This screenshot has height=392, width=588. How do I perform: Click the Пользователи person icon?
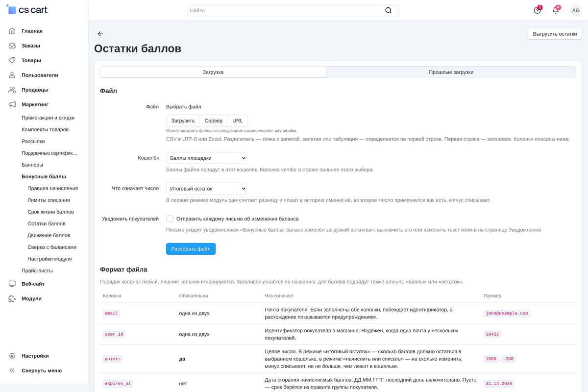[12, 75]
